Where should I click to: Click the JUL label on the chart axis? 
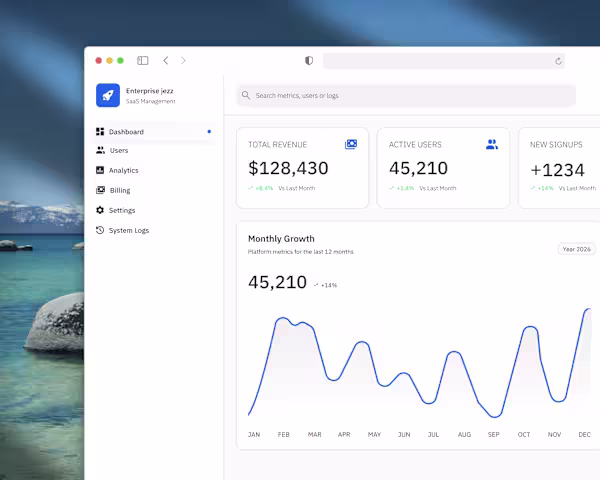point(434,434)
